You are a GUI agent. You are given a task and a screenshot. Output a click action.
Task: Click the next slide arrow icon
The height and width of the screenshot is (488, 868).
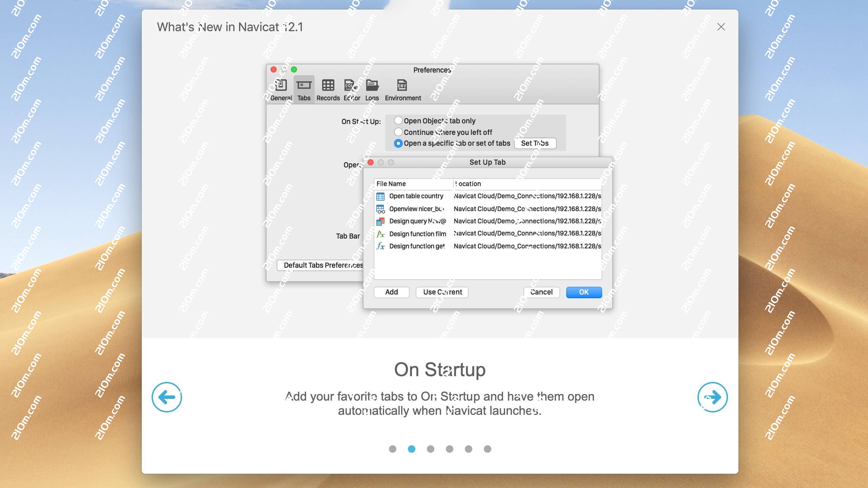click(x=712, y=397)
